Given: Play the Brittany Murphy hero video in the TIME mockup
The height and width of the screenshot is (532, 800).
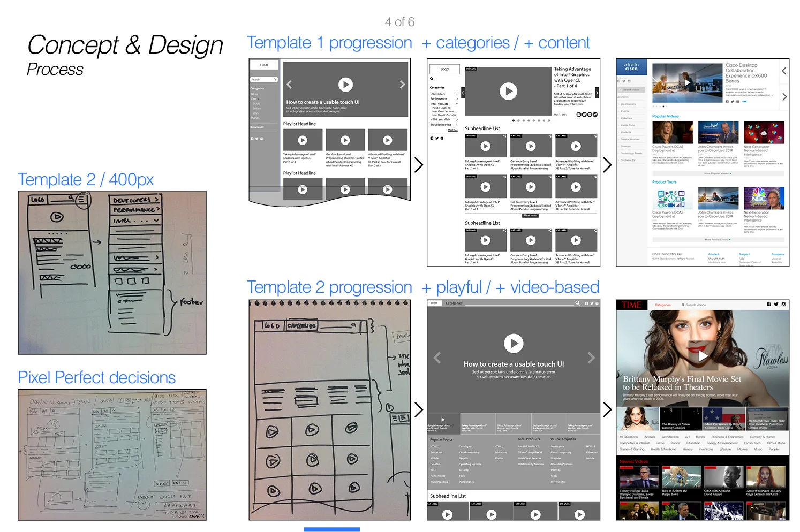Looking at the screenshot, I should [x=703, y=355].
